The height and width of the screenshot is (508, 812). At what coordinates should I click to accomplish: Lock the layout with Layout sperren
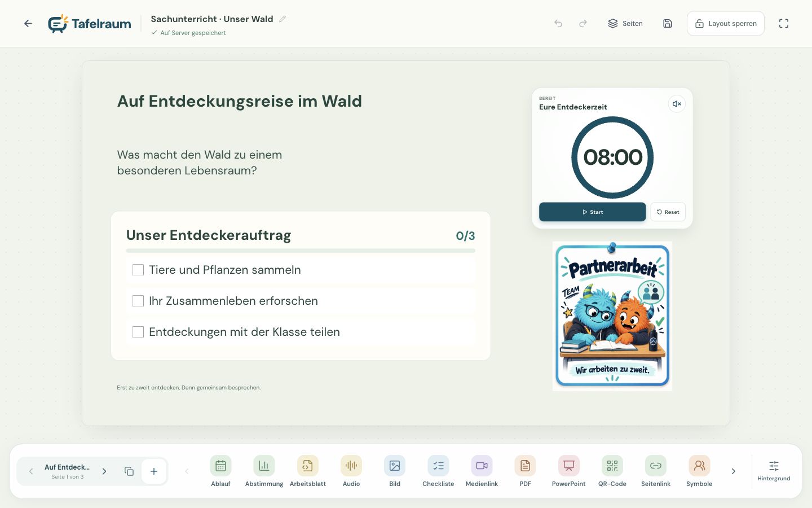click(726, 24)
